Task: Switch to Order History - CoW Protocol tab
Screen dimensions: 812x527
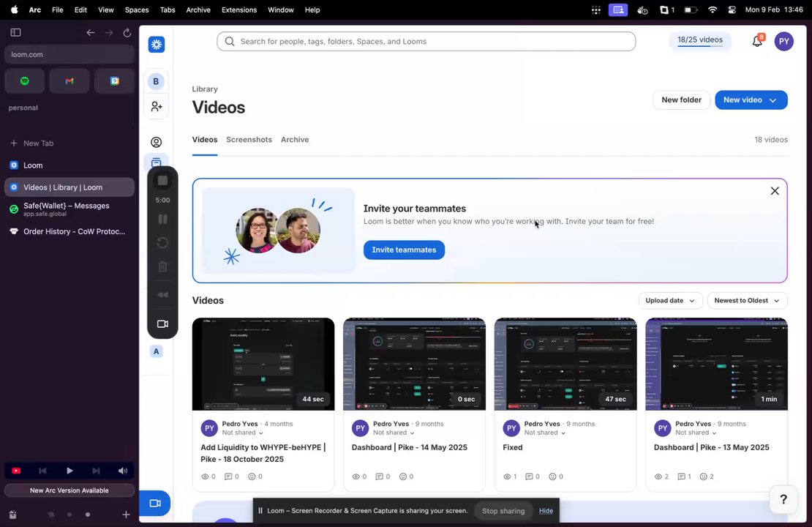Action: tap(69, 231)
